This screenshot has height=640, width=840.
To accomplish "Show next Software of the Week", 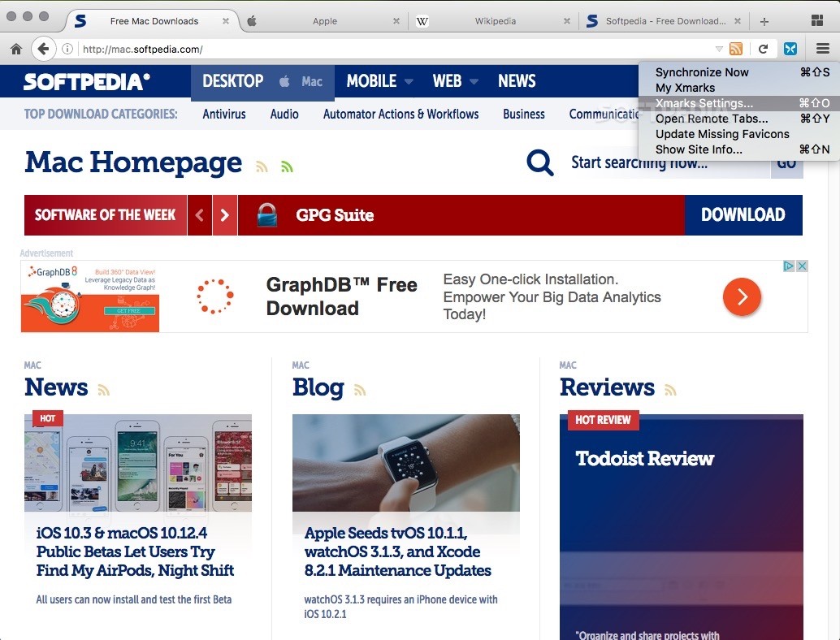I will 225,215.
